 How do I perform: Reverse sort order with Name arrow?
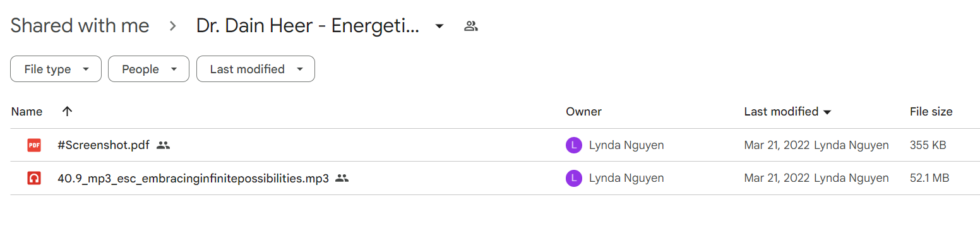tap(68, 112)
